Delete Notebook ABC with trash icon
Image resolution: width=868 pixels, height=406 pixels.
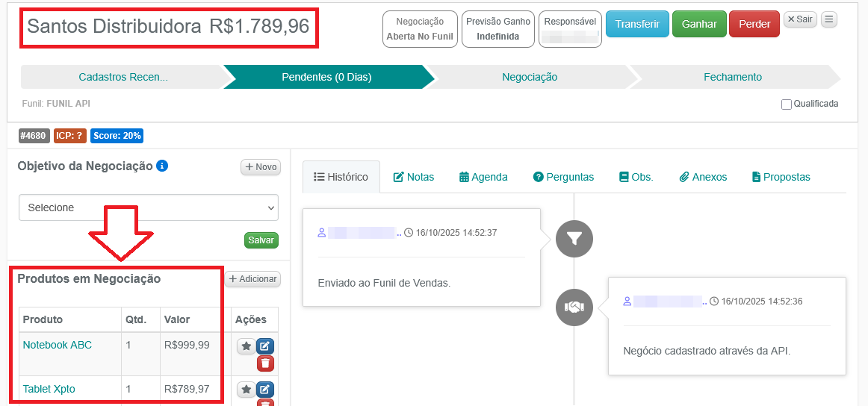click(x=265, y=363)
